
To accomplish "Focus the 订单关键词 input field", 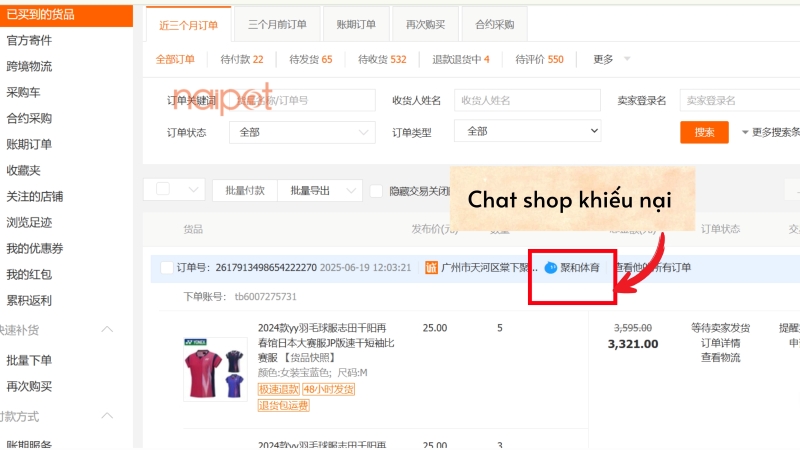I will point(302,101).
